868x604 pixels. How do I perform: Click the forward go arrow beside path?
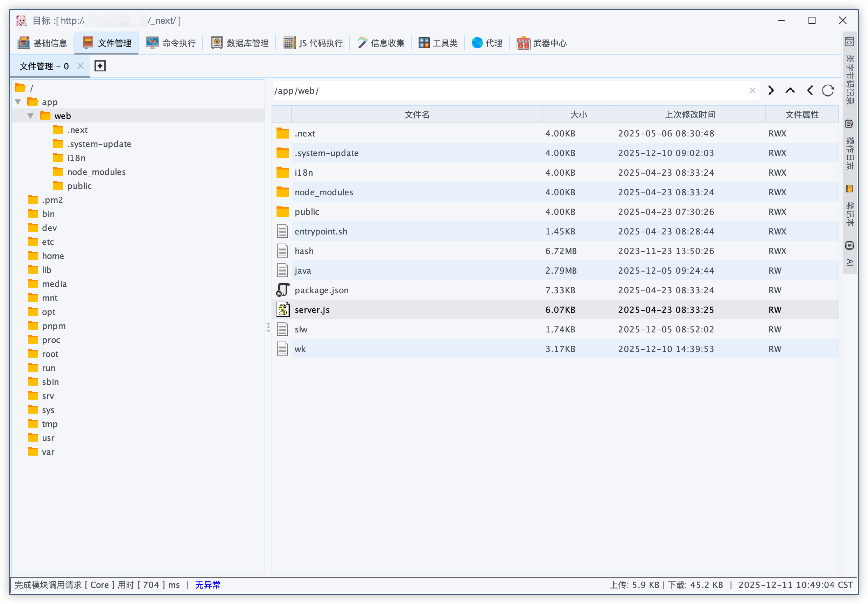coord(771,91)
